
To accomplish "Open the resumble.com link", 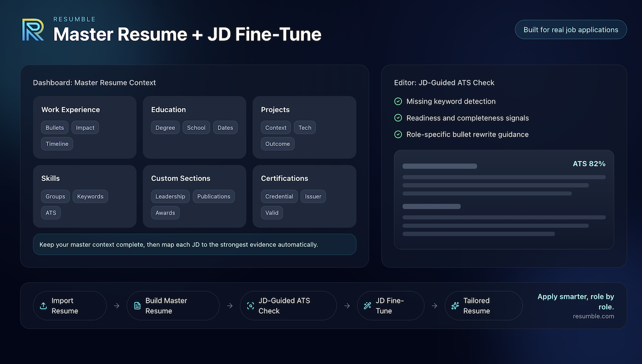I will click(593, 316).
